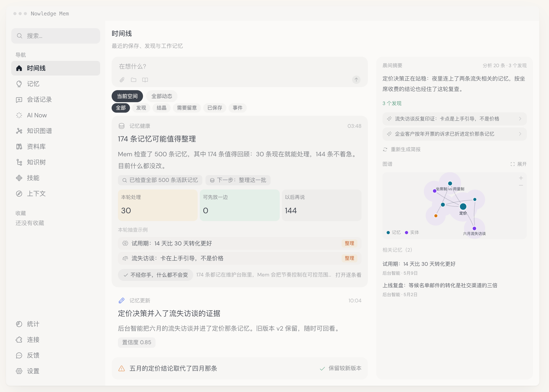Click warning triangle on 五月的定价结论 row
The height and width of the screenshot is (392, 549).
pos(122,368)
